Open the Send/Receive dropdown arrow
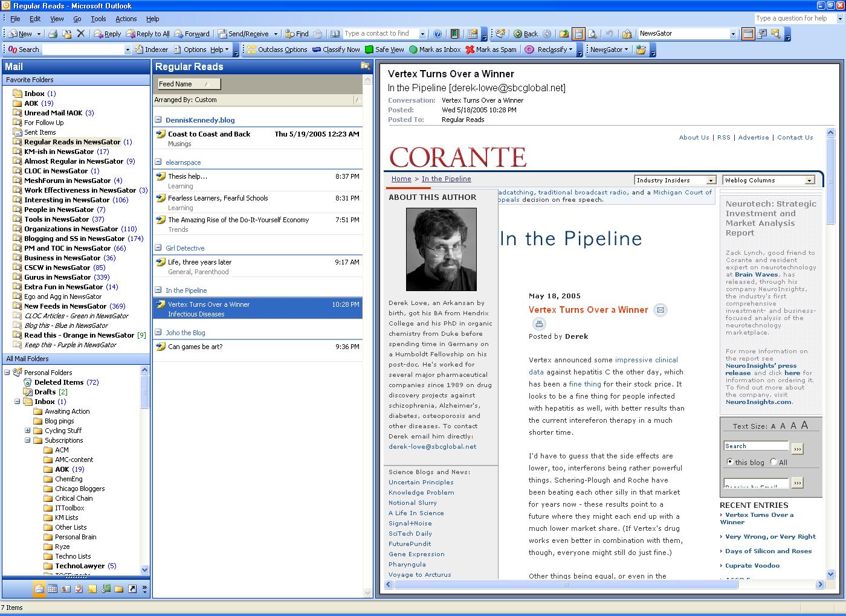 point(276,34)
